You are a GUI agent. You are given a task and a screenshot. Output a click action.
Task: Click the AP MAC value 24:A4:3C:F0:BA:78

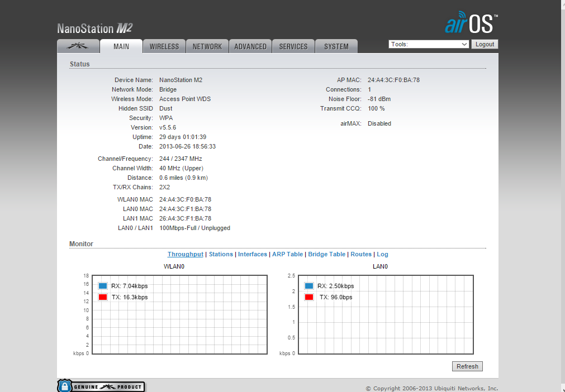(393, 80)
